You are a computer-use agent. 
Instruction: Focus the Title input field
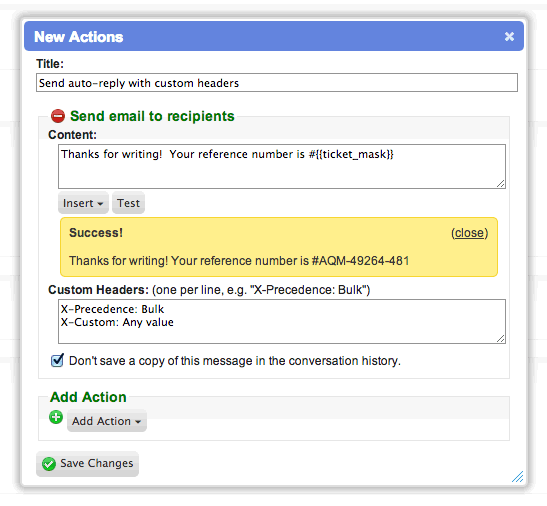point(277,83)
